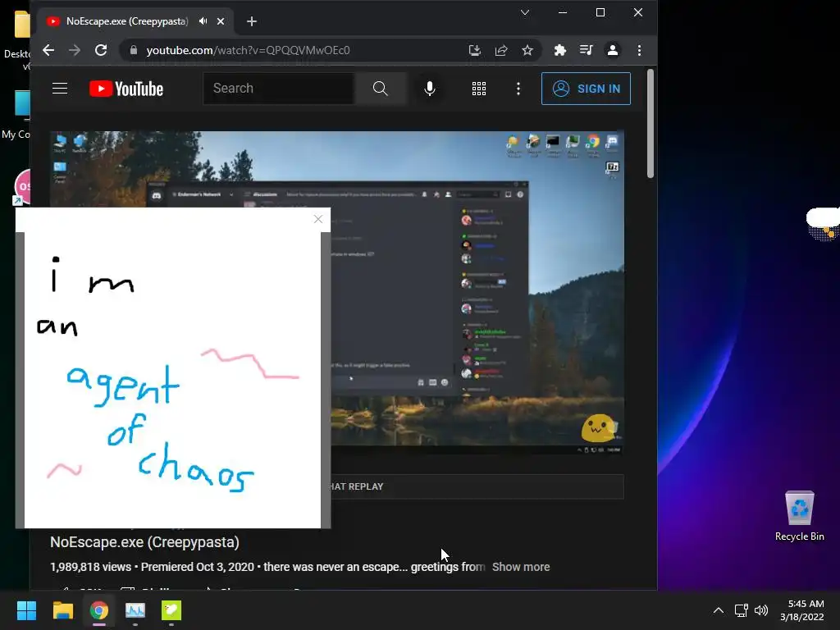Close the 'agent of chaos' drawing popup
Viewport: 840px width, 630px height.
pyautogui.click(x=318, y=219)
